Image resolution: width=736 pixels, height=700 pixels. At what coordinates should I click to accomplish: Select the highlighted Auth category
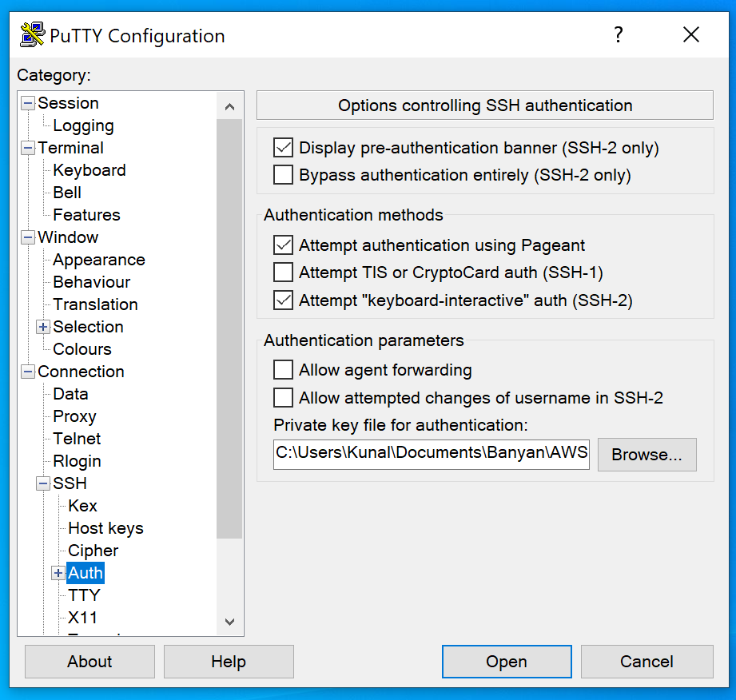point(86,573)
